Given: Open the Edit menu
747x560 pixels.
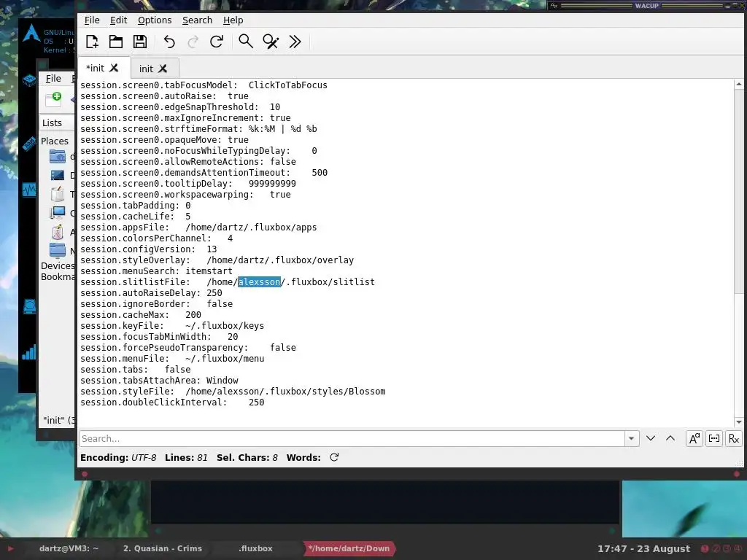Looking at the screenshot, I should (x=118, y=20).
